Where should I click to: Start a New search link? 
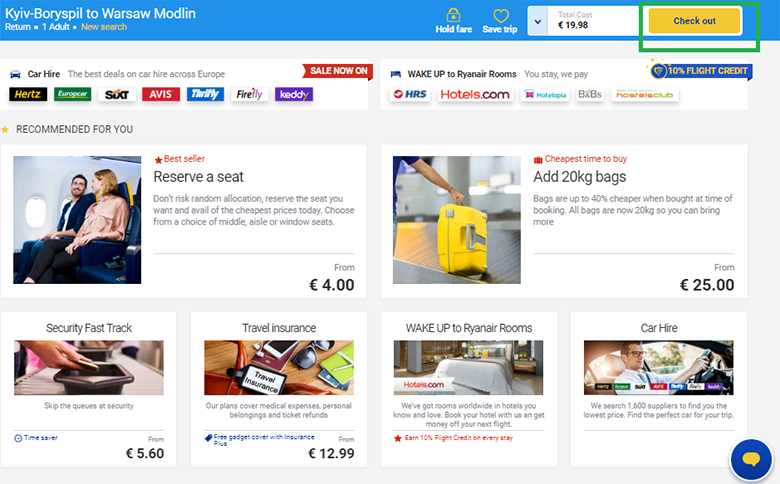(104, 27)
